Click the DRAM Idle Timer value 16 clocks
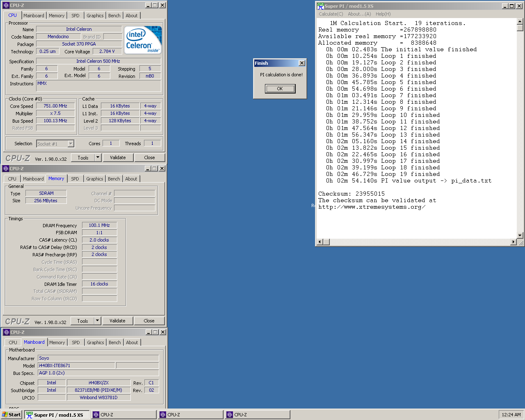 click(100, 284)
